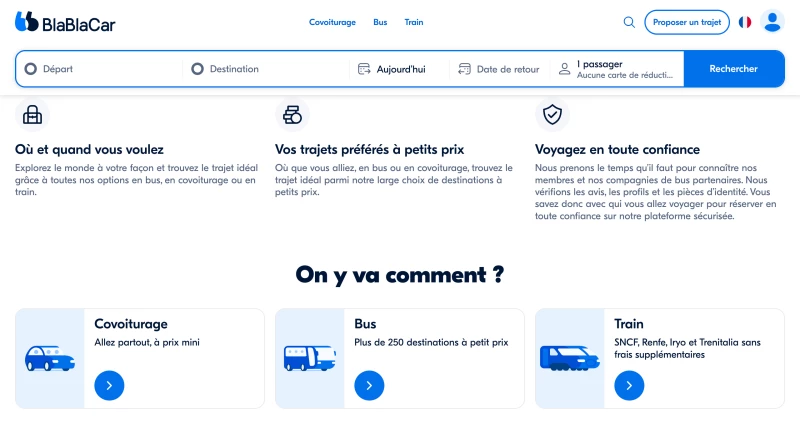Click the Bus card title
The width and height of the screenshot is (800, 424).
(365, 324)
